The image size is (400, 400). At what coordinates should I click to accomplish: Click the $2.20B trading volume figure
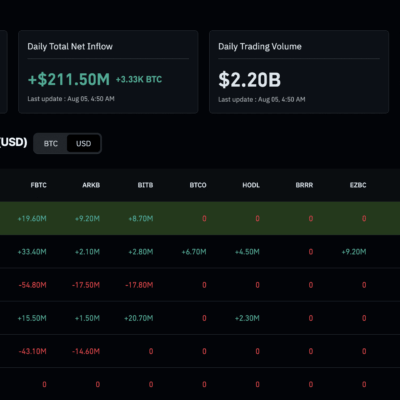tap(250, 80)
